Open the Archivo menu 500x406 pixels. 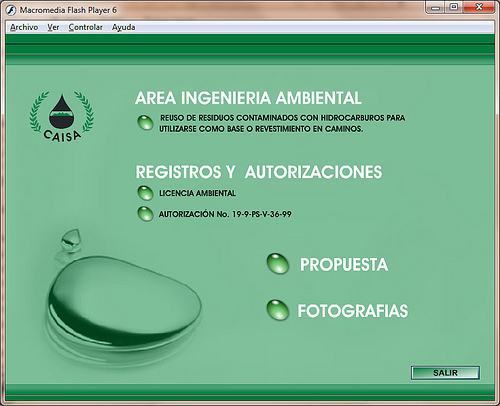pos(24,27)
